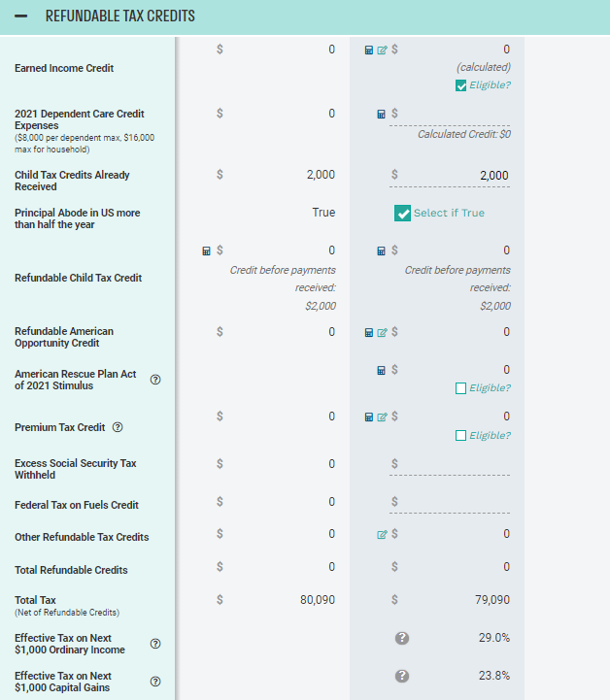Open help for Effective Tax on Capital Gains label
This screenshot has height=700, width=610.
[x=155, y=682]
